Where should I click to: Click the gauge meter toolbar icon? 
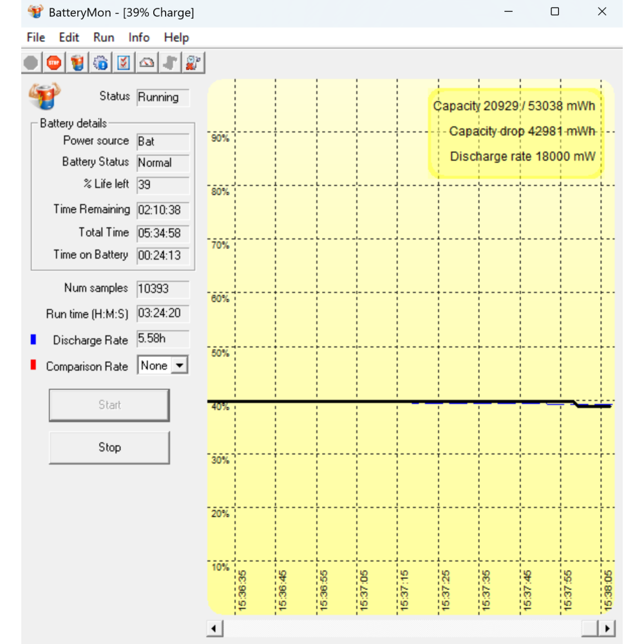147,62
